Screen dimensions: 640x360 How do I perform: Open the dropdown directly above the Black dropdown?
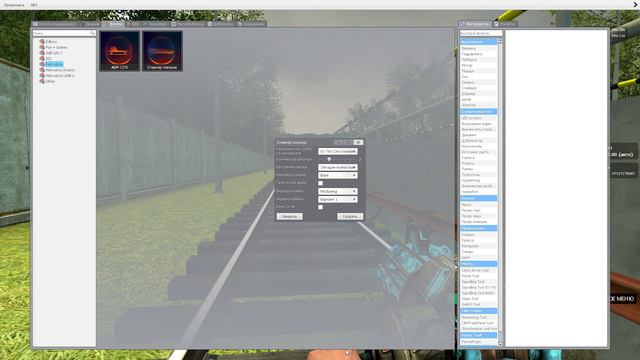coord(338,167)
